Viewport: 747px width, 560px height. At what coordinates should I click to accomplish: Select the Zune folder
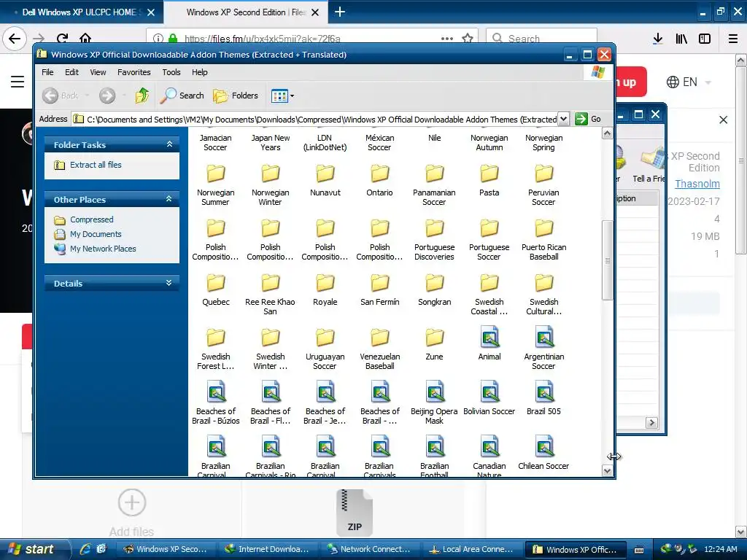pyautogui.click(x=435, y=345)
